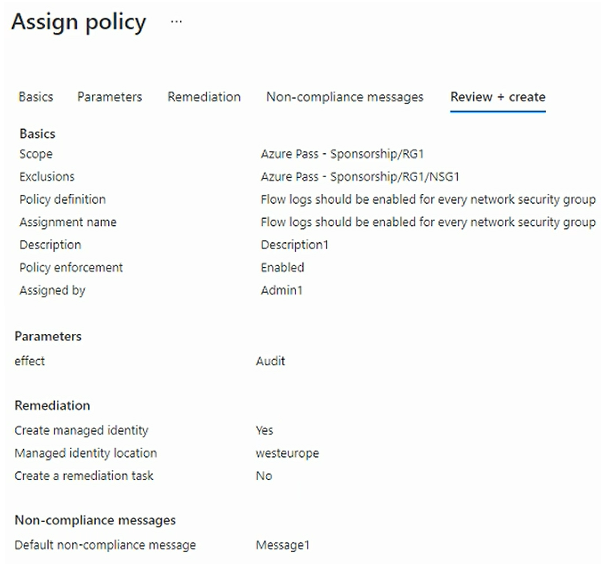Switch to the Basics tab

tap(36, 97)
